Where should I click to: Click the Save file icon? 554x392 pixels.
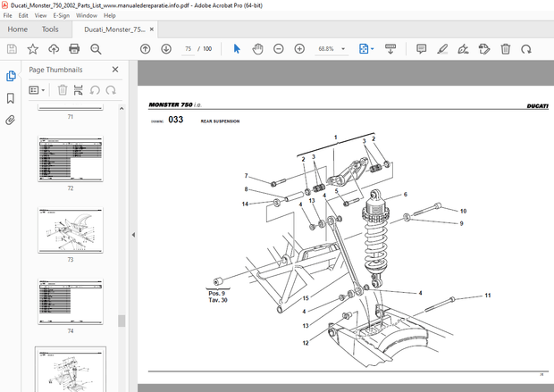tap(12, 49)
